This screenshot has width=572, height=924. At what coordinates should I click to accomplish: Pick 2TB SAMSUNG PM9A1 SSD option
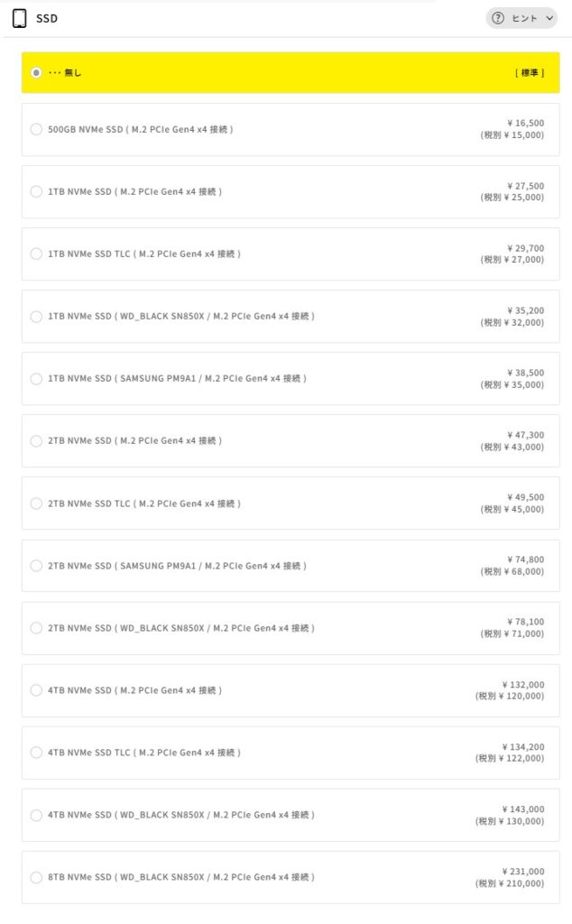[36, 566]
